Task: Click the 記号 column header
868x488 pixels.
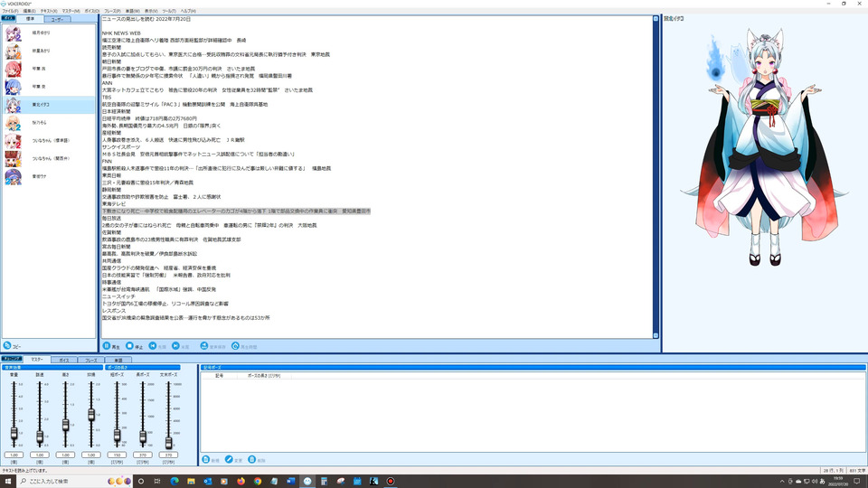Action: pyautogui.click(x=219, y=376)
